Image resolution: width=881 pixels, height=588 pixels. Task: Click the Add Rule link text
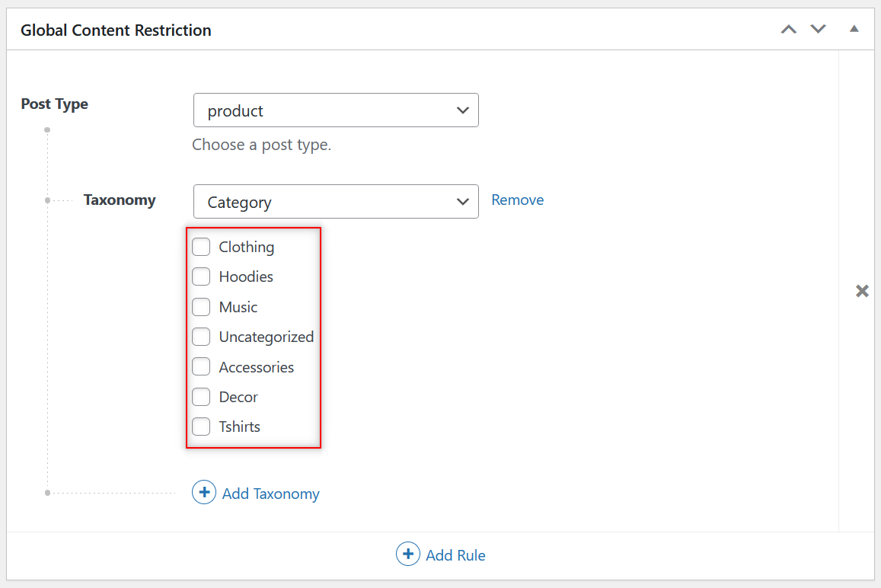click(455, 555)
